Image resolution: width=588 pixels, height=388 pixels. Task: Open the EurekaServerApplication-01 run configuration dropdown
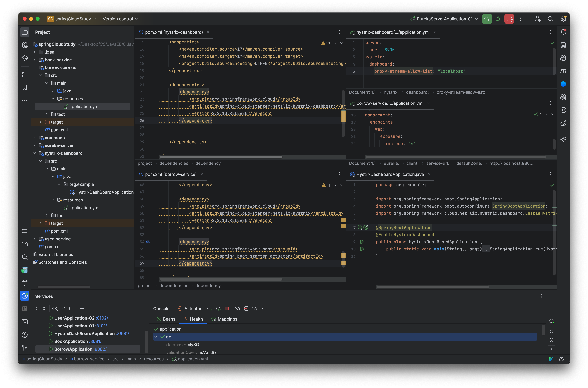click(x=444, y=19)
